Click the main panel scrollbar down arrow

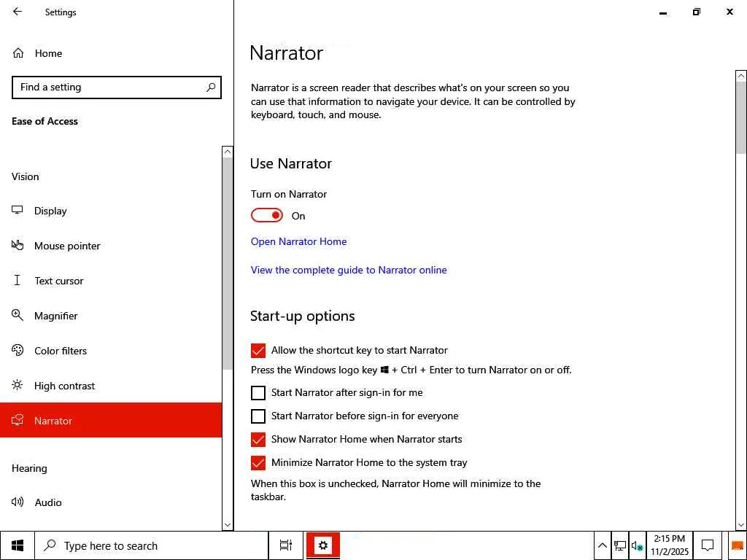pos(741,525)
